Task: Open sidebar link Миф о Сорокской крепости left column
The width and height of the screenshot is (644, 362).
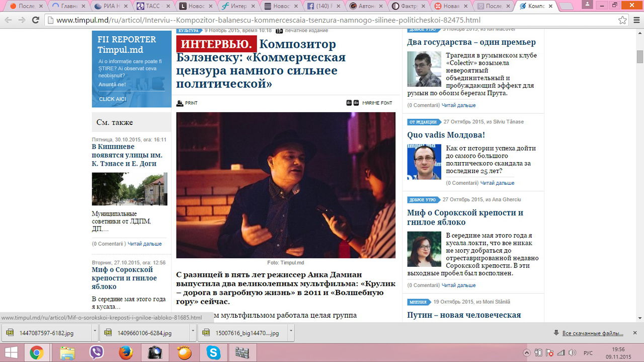Action: click(x=124, y=278)
